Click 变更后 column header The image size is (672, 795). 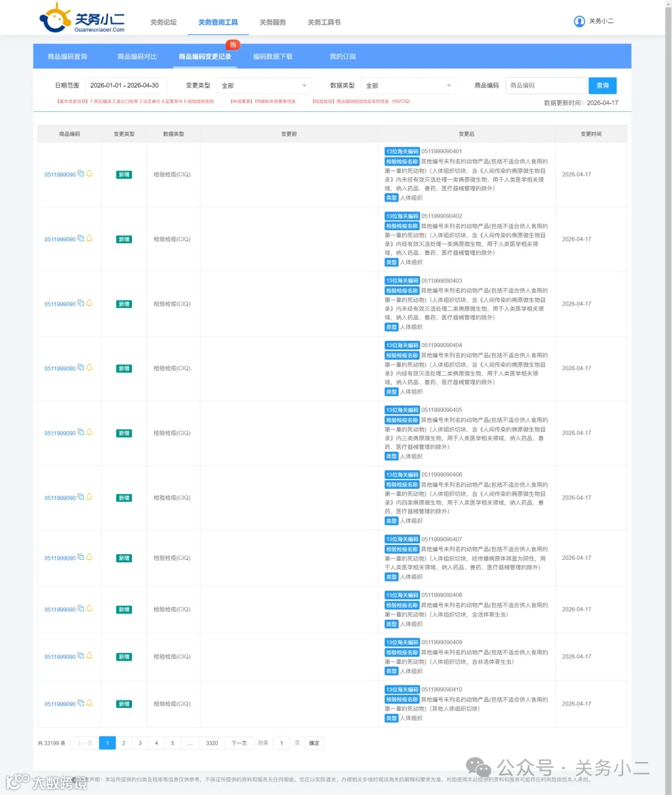pos(467,134)
